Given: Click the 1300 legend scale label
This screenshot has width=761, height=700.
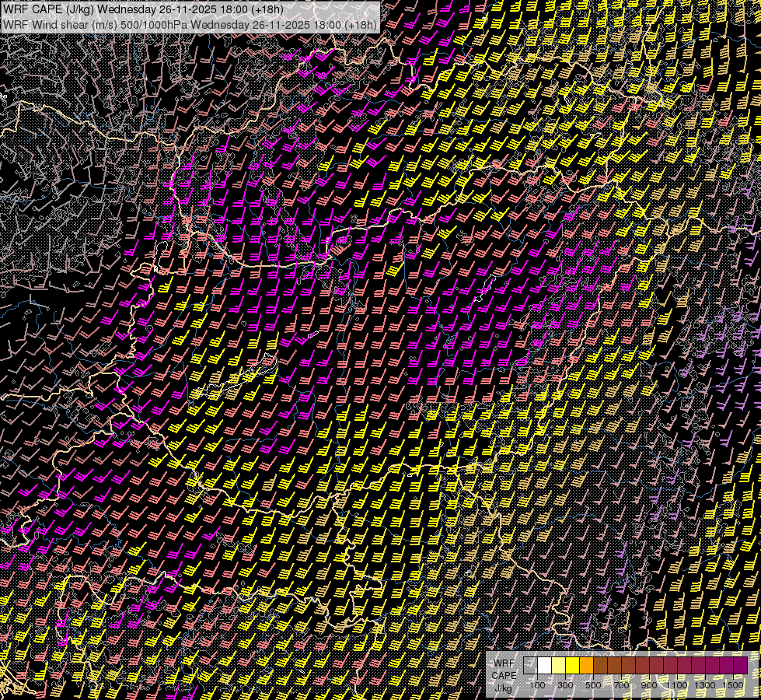Looking at the screenshot, I should pos(705,685).
